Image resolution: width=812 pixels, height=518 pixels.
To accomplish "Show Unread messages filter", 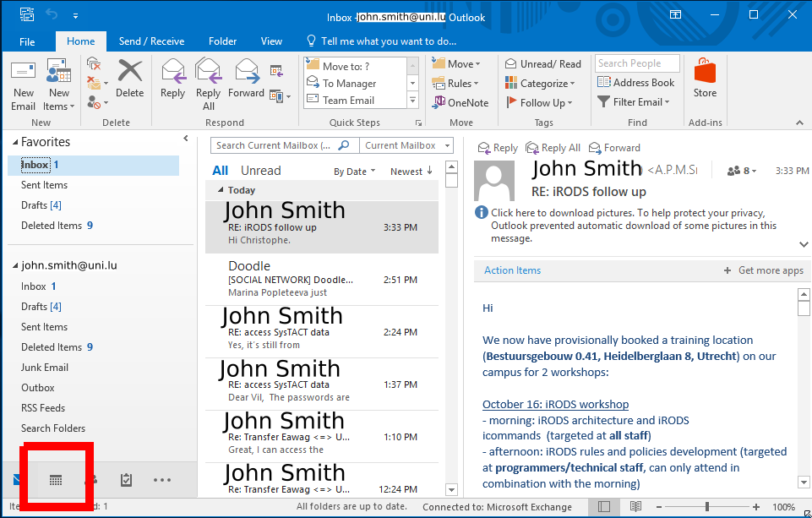I will (260, 171).
